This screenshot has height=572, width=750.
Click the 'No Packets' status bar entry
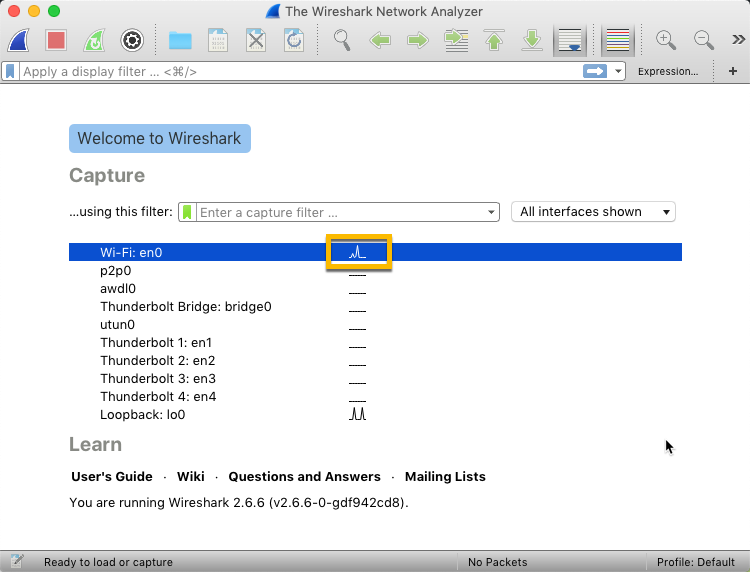point(497,562)
